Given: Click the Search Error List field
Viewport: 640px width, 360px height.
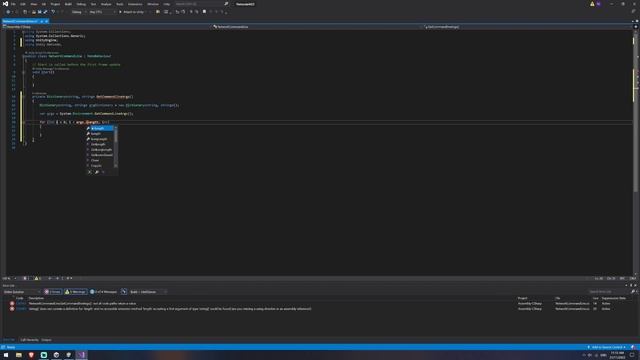Looking at the screenshot, I should (609, 292).
